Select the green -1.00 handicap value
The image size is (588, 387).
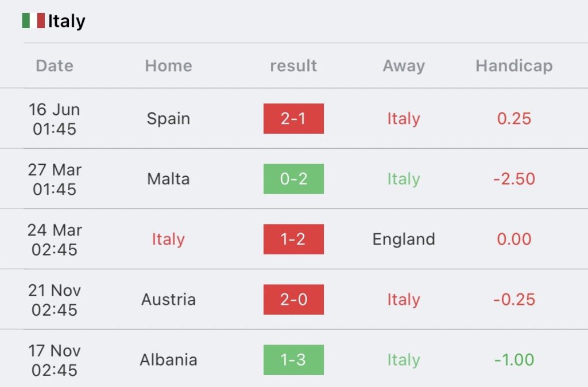(x=514, y=359)
